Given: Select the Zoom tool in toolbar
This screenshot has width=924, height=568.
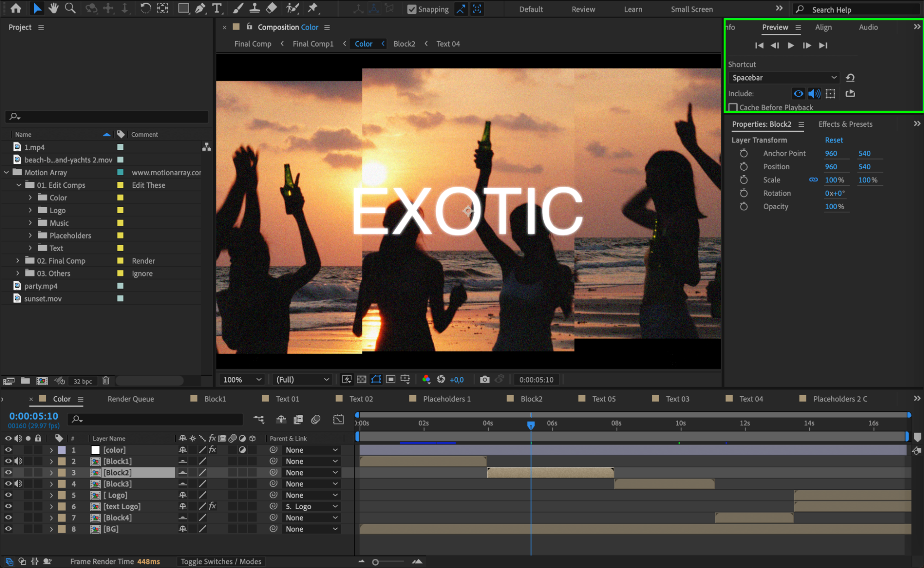Looking at the screenshot, I should tap(70, 8).
